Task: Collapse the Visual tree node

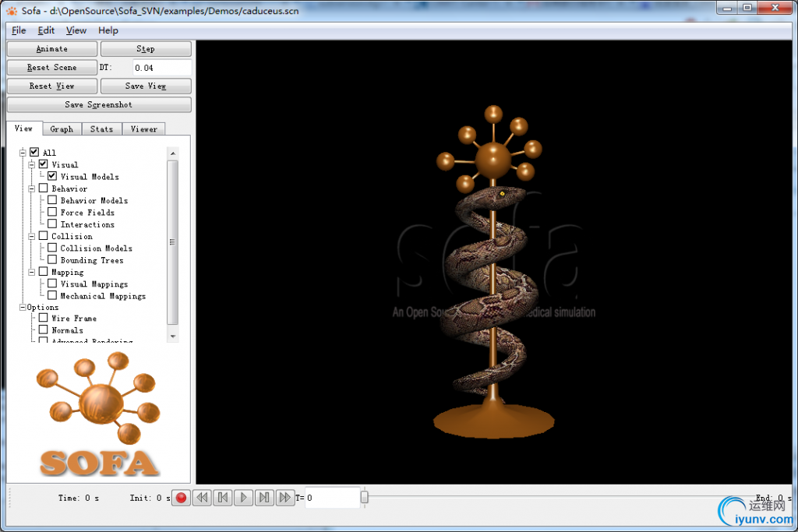Action: pos(31,164)
